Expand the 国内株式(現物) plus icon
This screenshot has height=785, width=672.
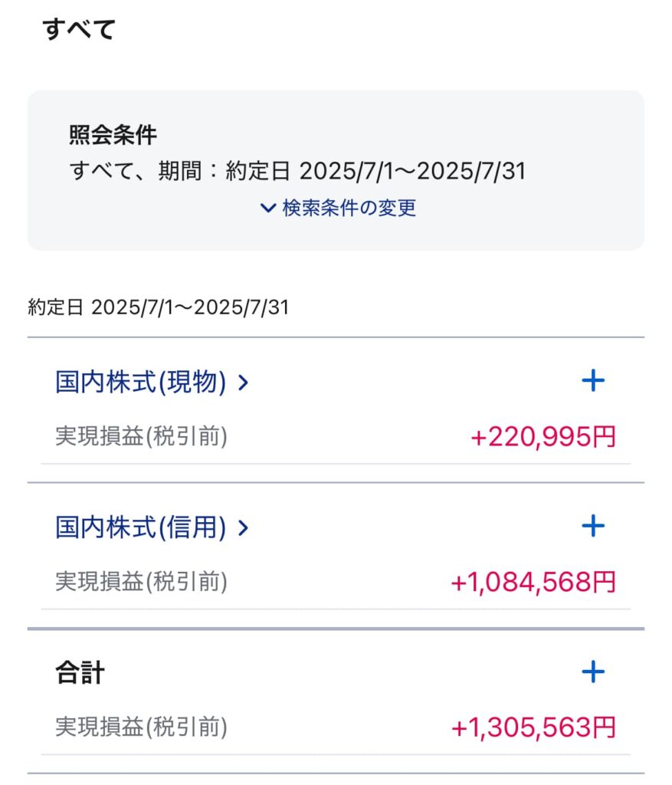[593, 381]
